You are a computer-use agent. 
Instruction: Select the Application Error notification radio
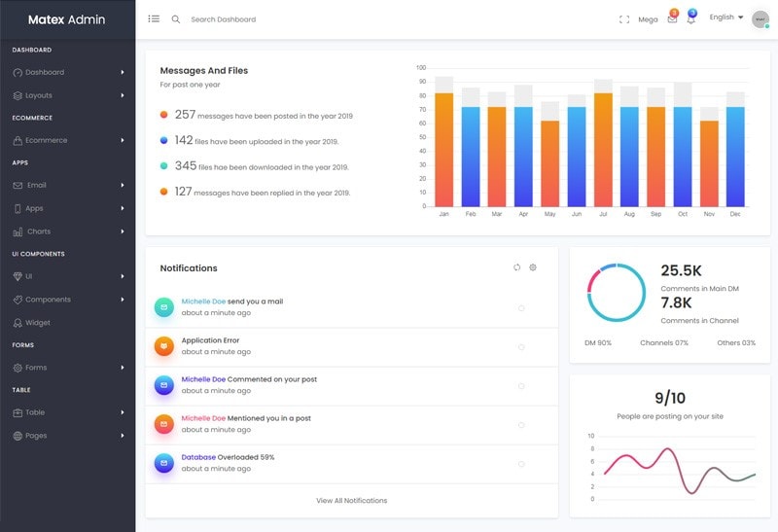coord(521,347)
